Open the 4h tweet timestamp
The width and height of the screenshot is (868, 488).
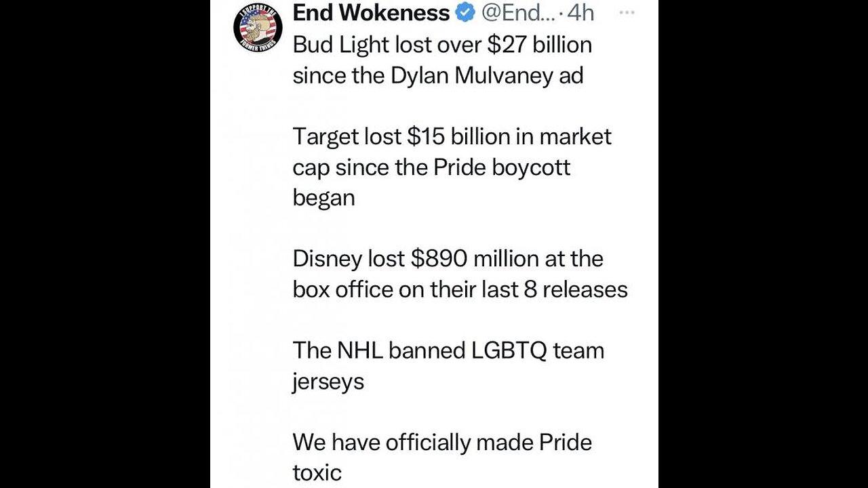coord(580,12)
